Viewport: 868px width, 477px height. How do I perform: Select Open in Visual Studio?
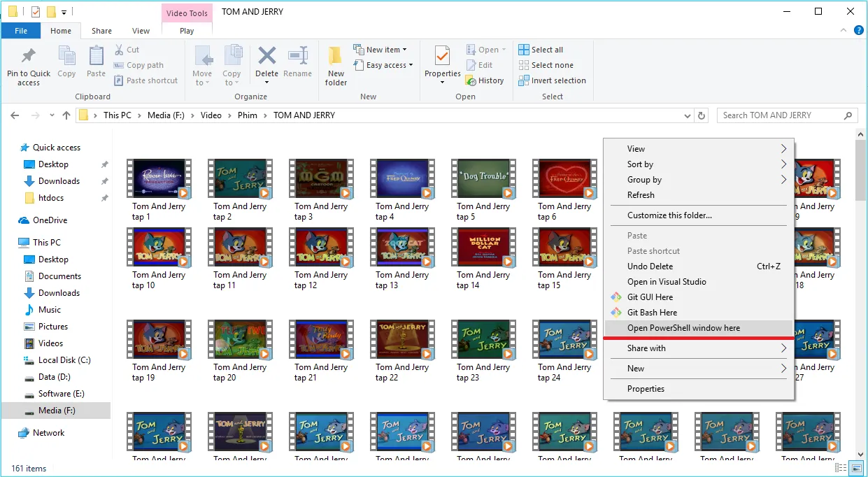click(699, 282)
